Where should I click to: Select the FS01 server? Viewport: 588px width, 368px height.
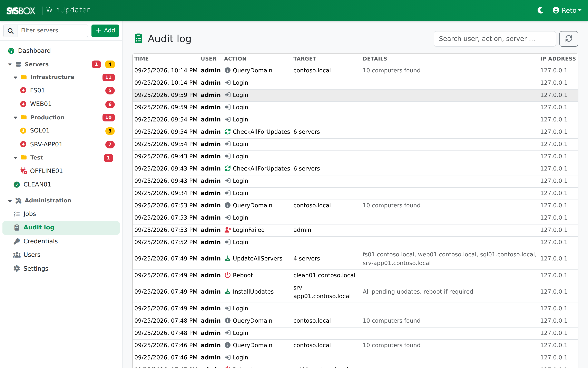(37, 90)
